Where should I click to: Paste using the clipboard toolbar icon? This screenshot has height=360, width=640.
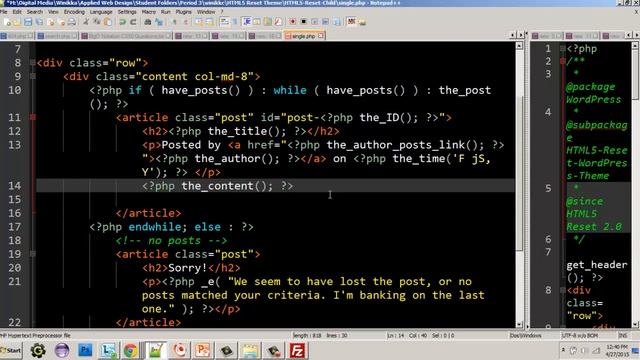coord(108,22)
